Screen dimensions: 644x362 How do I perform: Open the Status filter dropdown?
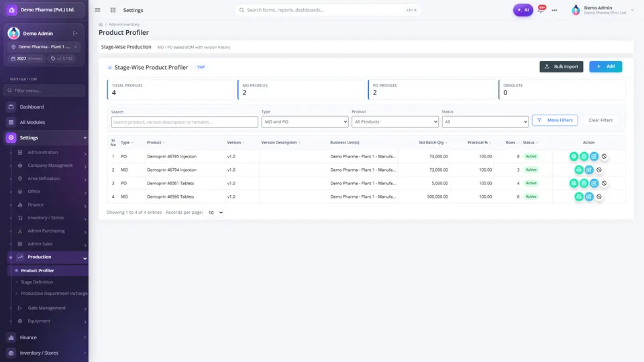pos(485,122)
